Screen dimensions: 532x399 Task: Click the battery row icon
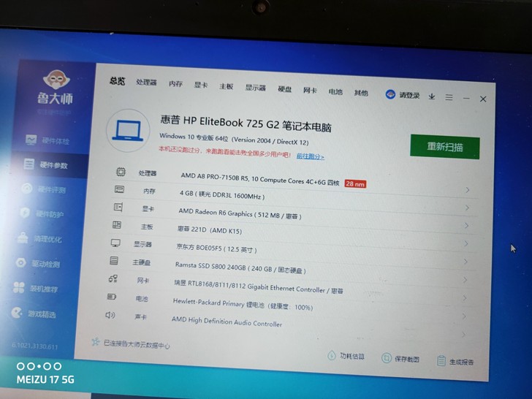pos(112,297)
